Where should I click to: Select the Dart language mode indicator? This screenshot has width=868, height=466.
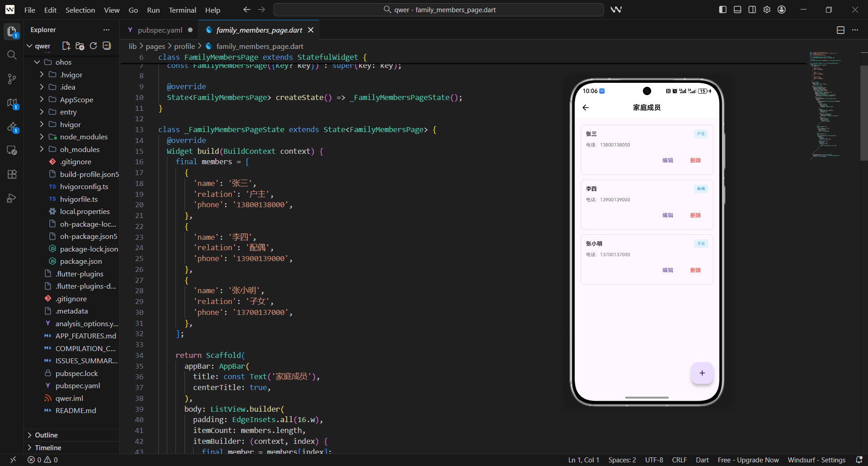702,460
